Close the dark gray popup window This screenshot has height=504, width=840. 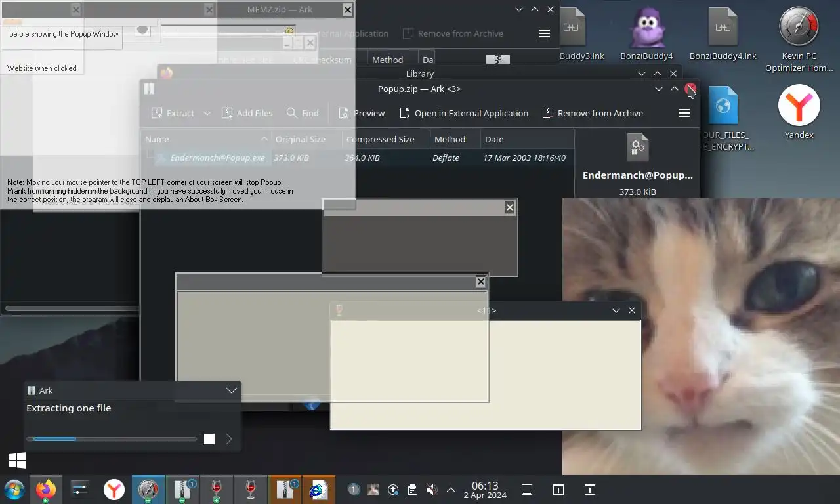[510, 207]
